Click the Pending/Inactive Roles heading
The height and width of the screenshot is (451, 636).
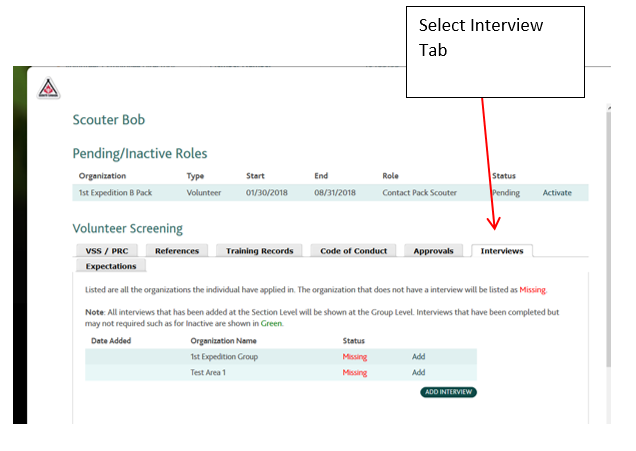[x=140, y=153]
